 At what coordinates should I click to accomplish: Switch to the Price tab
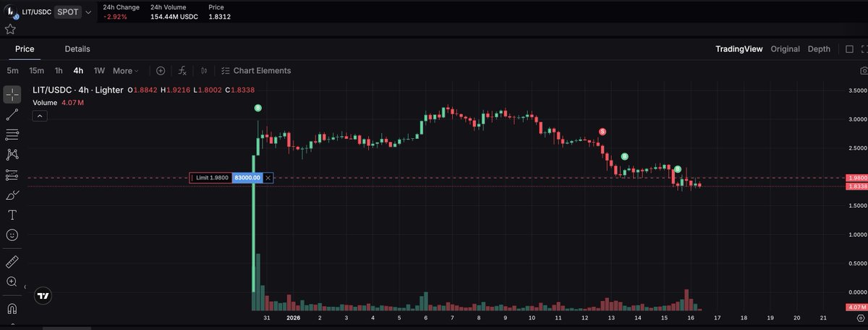(25, 49)
